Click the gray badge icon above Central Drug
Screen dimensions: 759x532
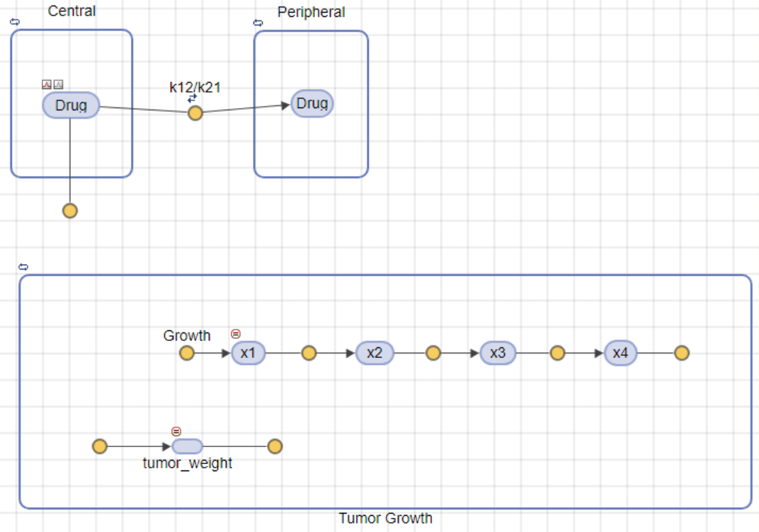coord(58,85)
